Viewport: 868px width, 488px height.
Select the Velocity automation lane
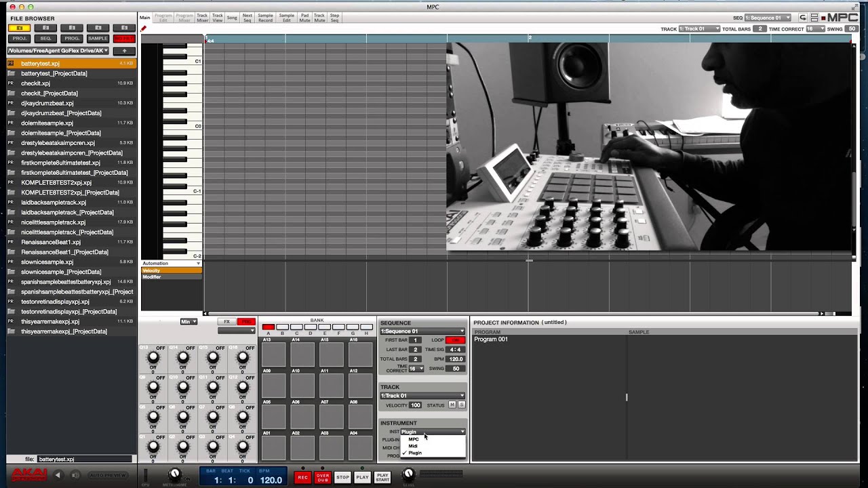point(172,270)
